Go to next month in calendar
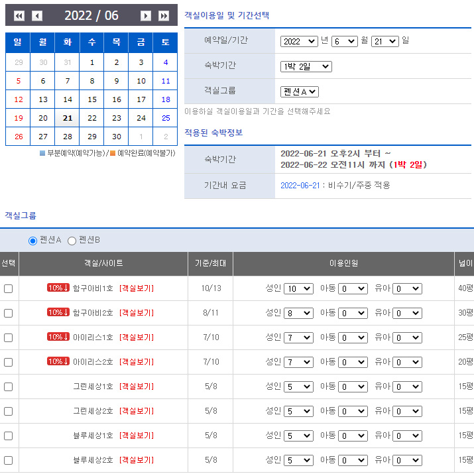The height and width of the screenshot is (476, 474). point(146,16)
